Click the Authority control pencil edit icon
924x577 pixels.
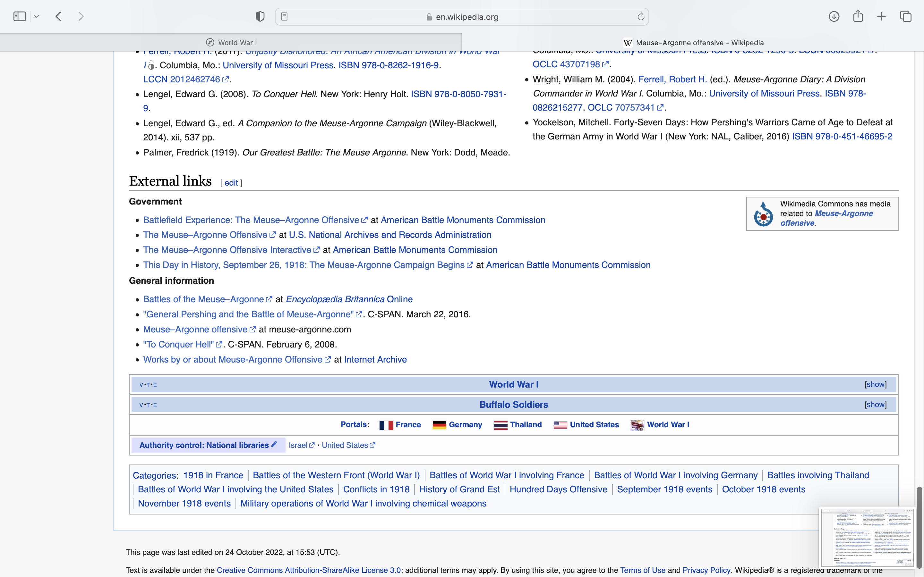tap(274, 444)
